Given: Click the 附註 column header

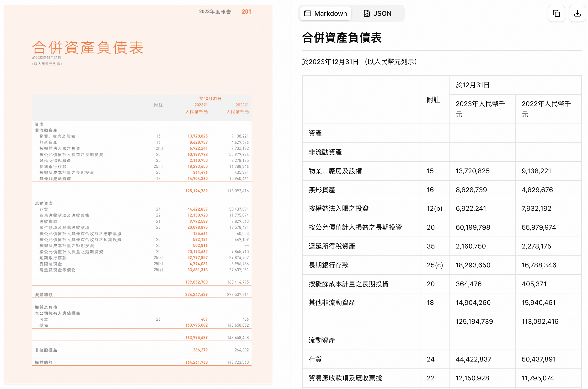Looking at the screenshot, I should [433, 100].
